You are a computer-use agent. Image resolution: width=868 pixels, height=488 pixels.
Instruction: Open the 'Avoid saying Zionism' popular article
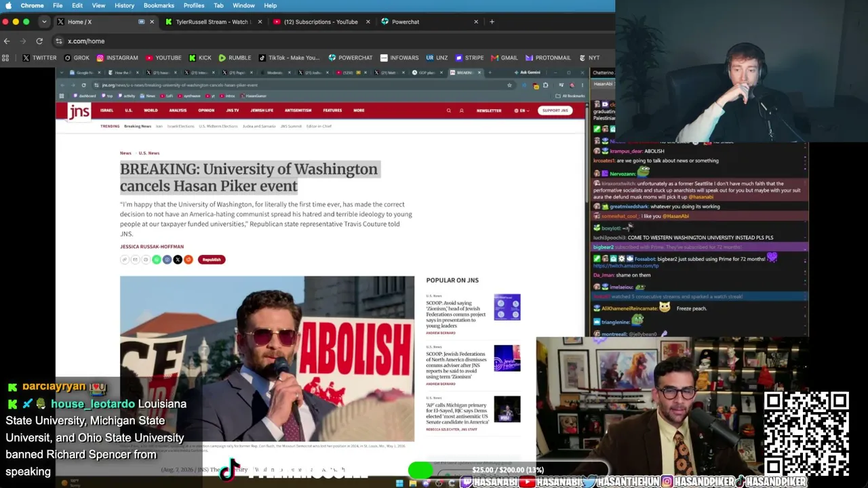click(456, 314)
